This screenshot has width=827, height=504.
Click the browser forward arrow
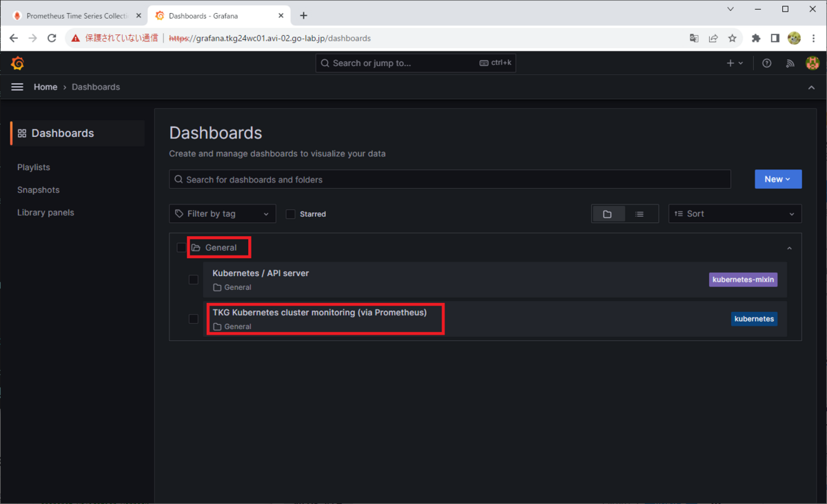[32, 39]
